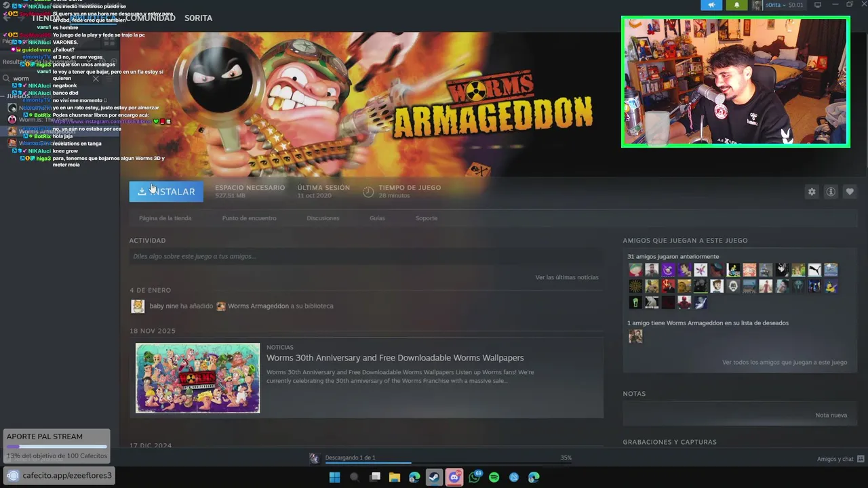Image resolution: width=868 pixels, height=488 pixels.
Task: Open Spotify from the taskbar
Action: tap(494, 477)
